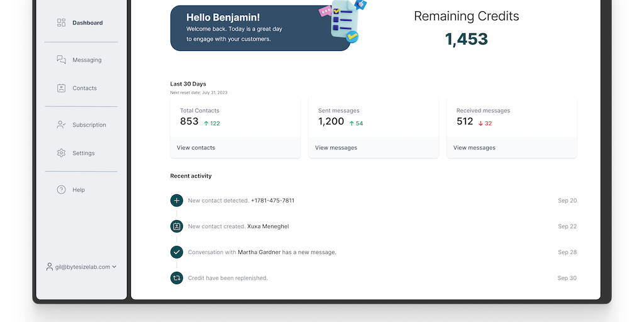
Task: Open the Subscription menu item
Action: click(x=89, y=125)
